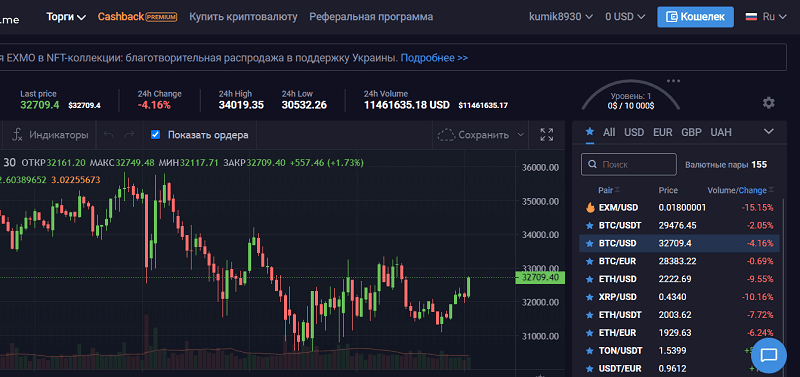The image size is (800, 377).
Task: Unfavorite the BTC/USDT star
Action: pyautogui.click(x=590, y=225)
